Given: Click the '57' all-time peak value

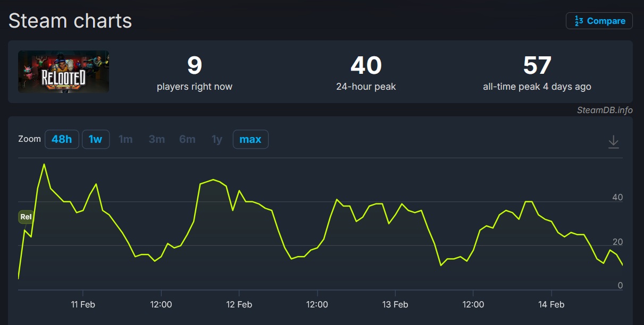Looking at the screenshot, I should (537, 66).
